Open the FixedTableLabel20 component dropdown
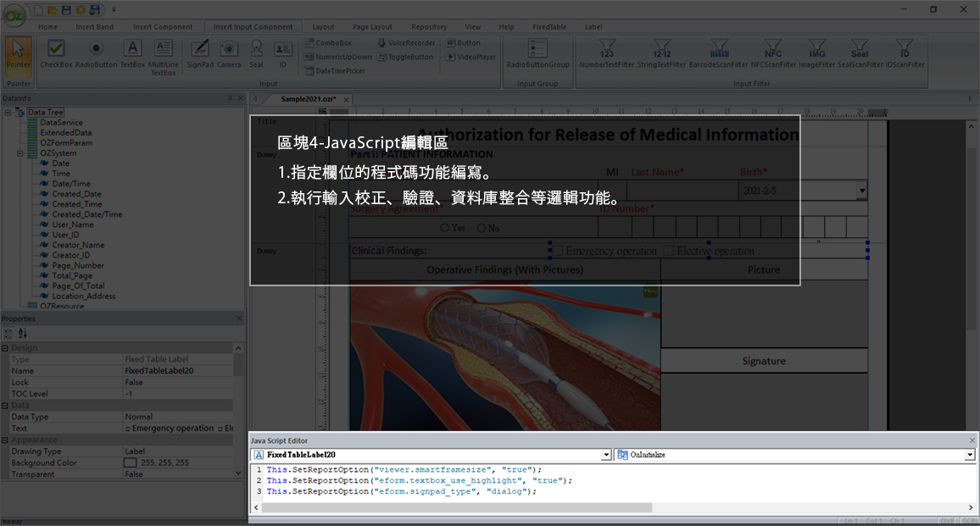Viewport: 980px width, 526px height. [x=606, y=454]
